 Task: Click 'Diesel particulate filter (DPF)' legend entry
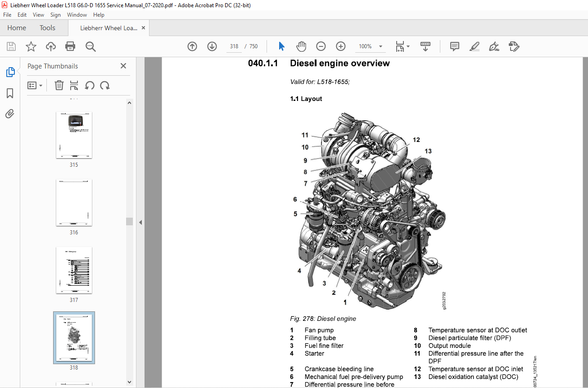(x=470, y=338)
